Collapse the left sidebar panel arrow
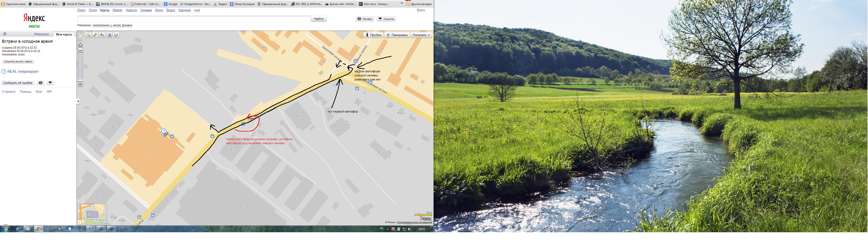Screen dimensions: 868x244 [x=78, y=101]
